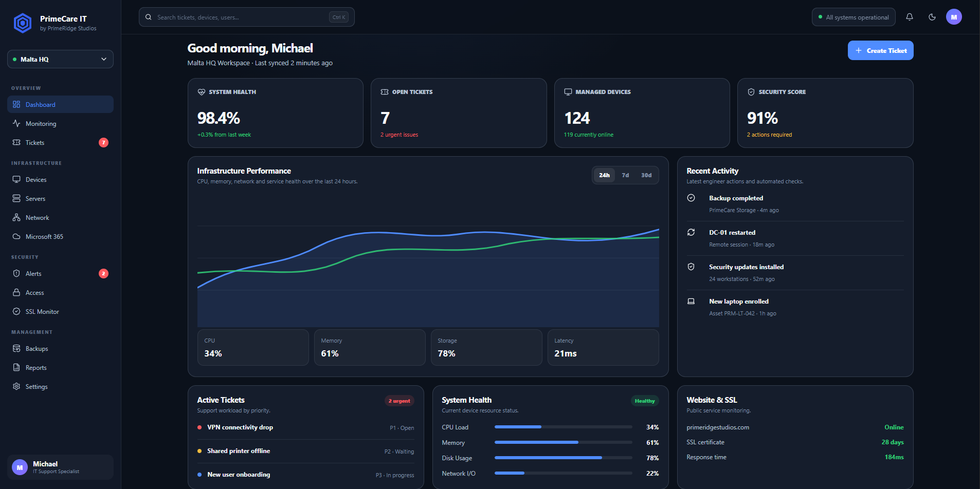Image resolution: width=980 pixels, height=489 pixels.
Task: Click the Backups database icon
Action: 16,348
